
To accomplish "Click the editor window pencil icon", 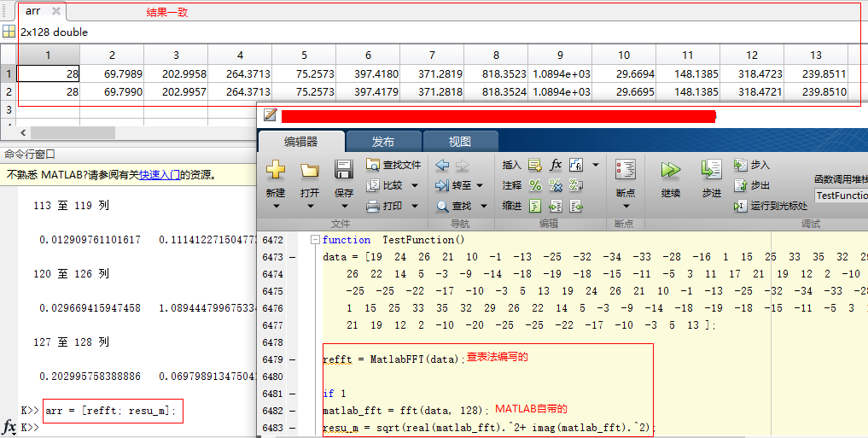I will (271, 114).
